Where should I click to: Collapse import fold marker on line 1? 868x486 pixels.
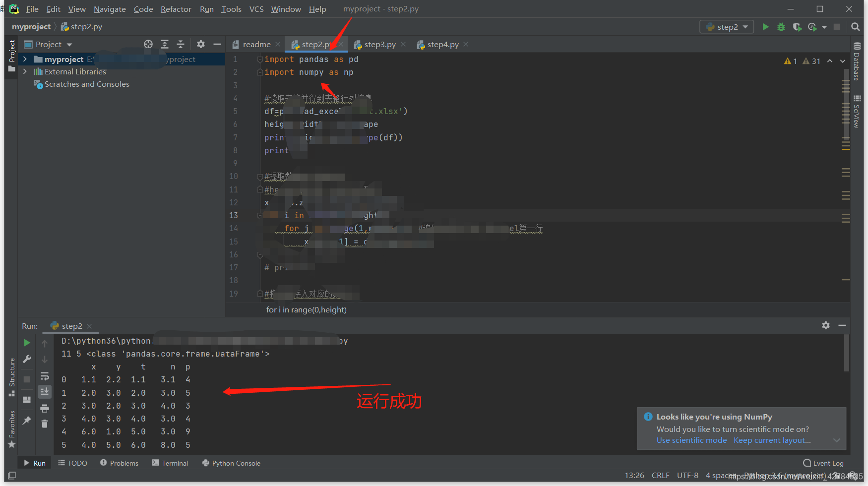[260, 59]
